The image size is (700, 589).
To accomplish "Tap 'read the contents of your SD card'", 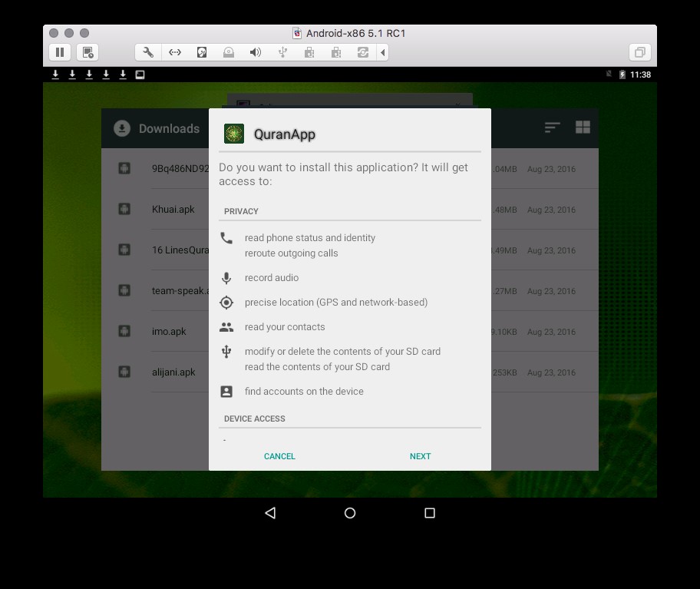I will pyautogui.click(x=317, y=366).
